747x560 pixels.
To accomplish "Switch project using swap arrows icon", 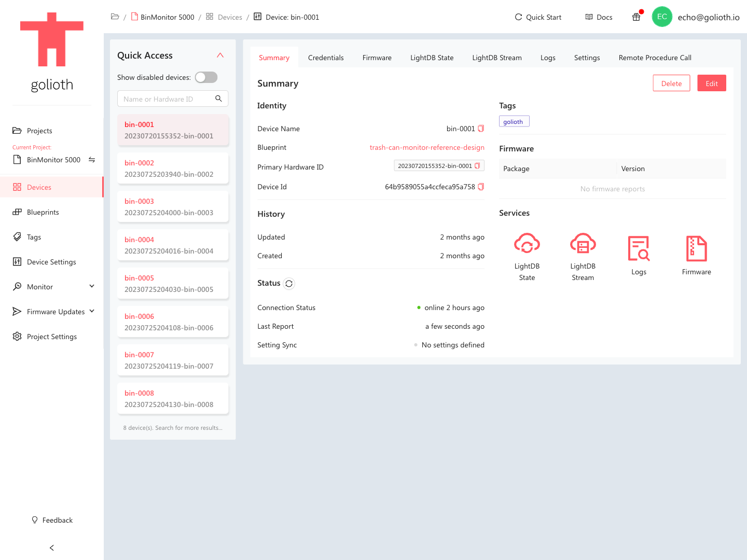I will (92, 160).
